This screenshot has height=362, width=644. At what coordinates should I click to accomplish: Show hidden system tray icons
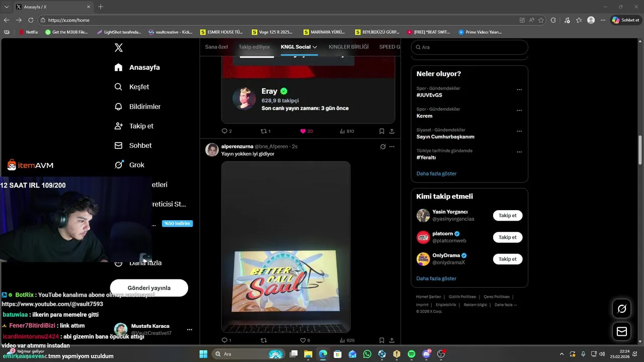[562, 354]
